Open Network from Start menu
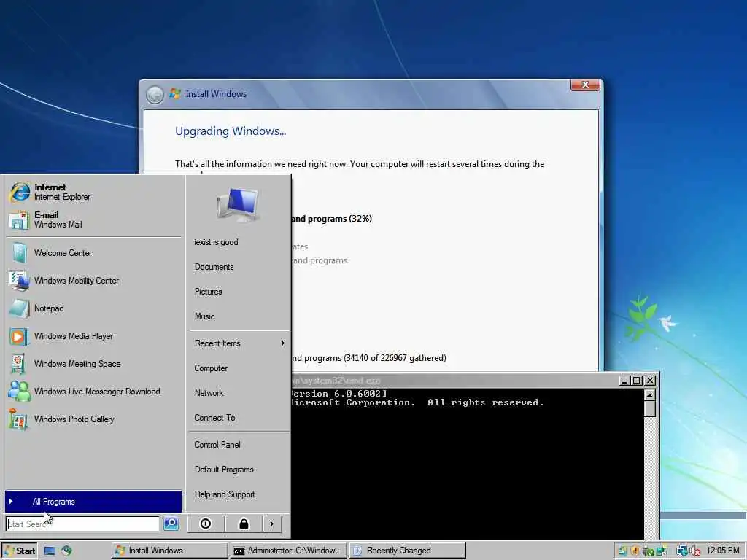This screenshot has height=560, width=747. pyautogui.click(x=239, y=393)
